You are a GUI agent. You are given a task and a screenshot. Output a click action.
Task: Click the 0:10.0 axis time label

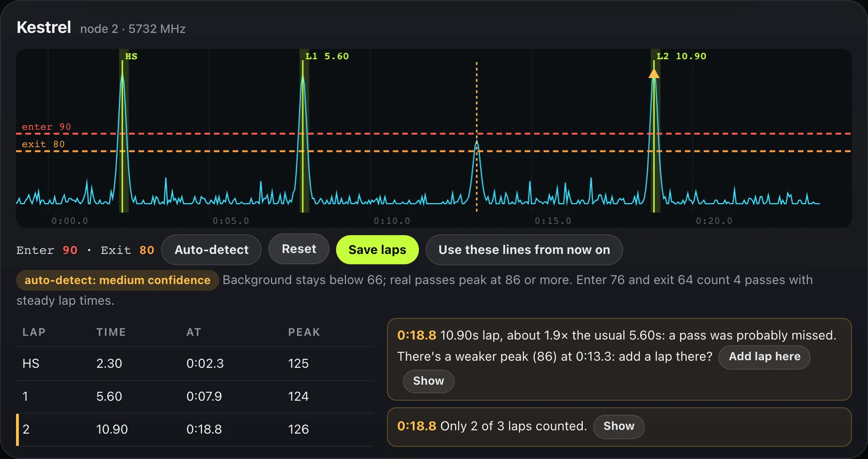[x=392, y=221]
